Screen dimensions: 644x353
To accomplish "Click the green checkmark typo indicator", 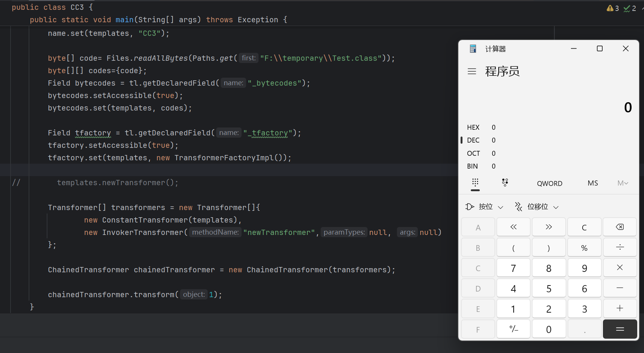I will point(630,8).
